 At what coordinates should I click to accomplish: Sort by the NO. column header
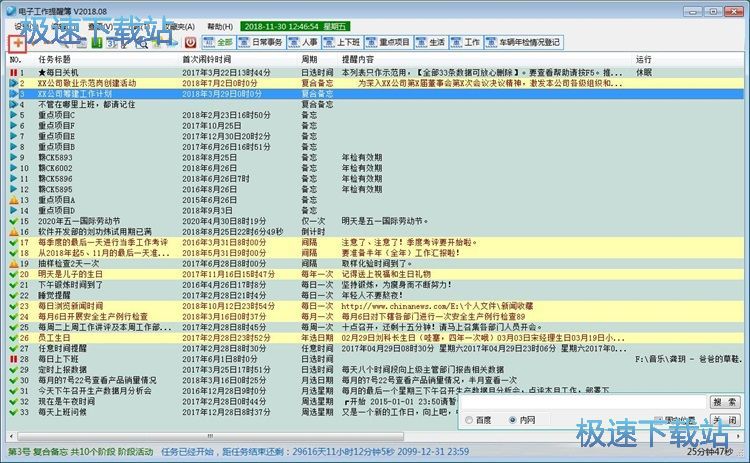15,59
